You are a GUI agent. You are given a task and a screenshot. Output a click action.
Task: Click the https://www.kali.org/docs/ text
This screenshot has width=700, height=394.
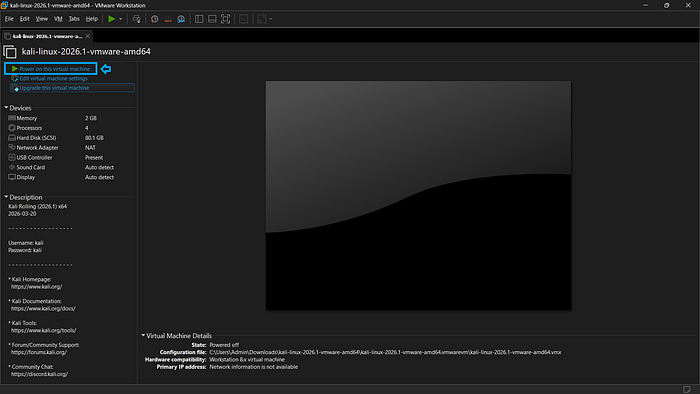[x=43, y=308]
